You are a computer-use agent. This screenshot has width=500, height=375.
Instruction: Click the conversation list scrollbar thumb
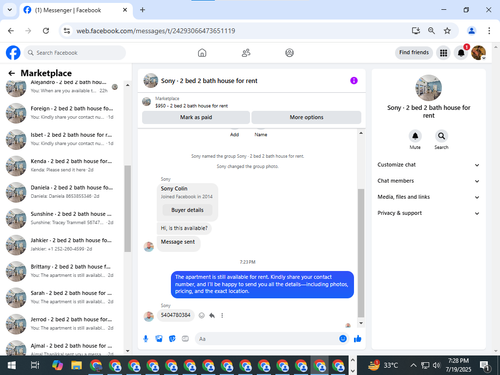pos(127,208)
